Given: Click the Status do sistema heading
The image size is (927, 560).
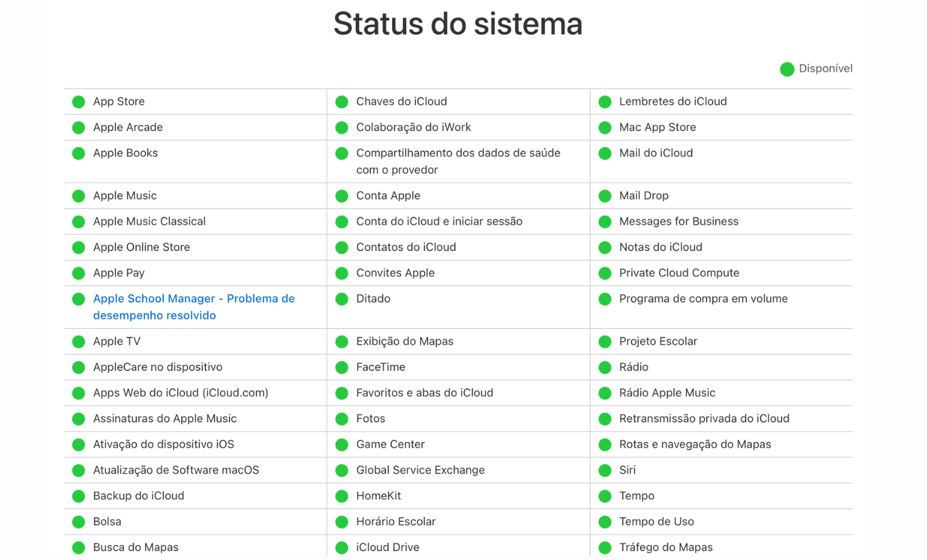Looking at the screenshot, I should coord(458,24).
